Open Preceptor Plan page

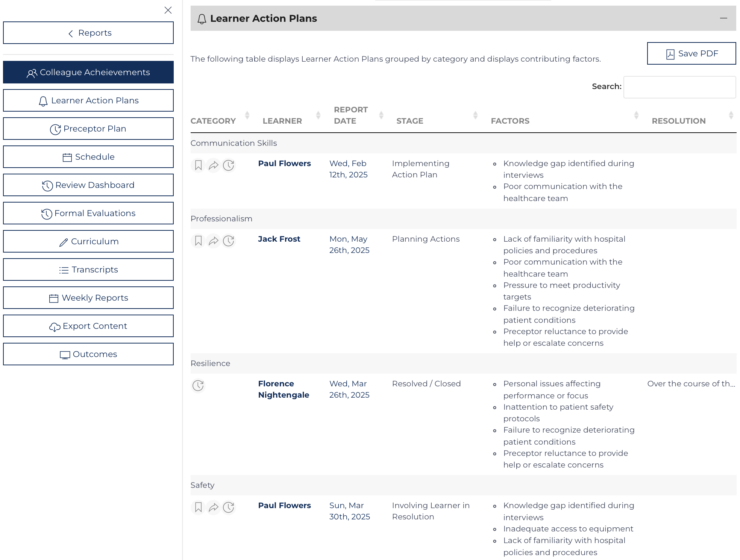[88, 129]
